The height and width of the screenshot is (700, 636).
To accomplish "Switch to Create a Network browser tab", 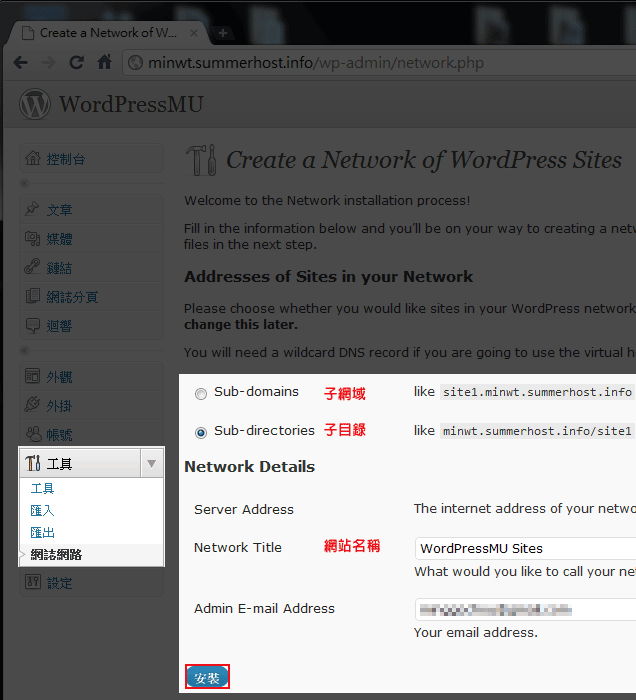I will tap(106, 33).
